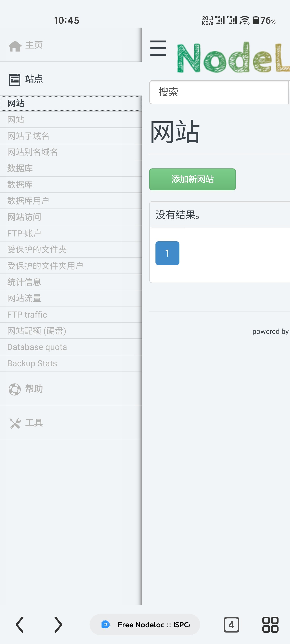Select Database quota in sidebar
The image size is (290, 644).
pyautogui.click(x=71, y=347)
